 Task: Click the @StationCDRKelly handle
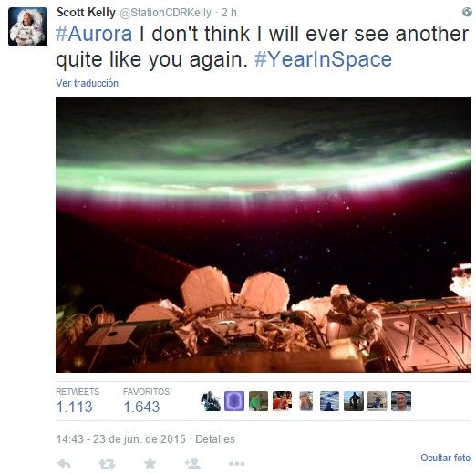point(165,13)
